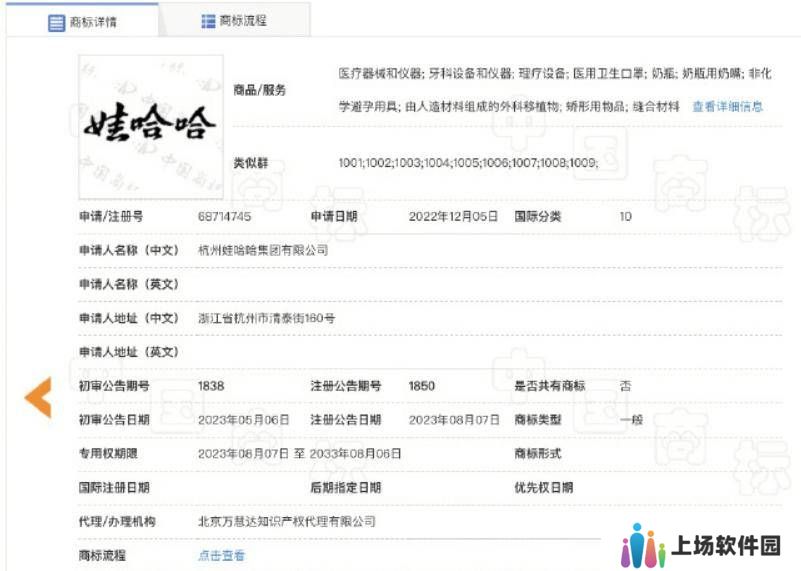801x571 pixels.
Task: Click the international class value 10
Action: tap(626, 217)
